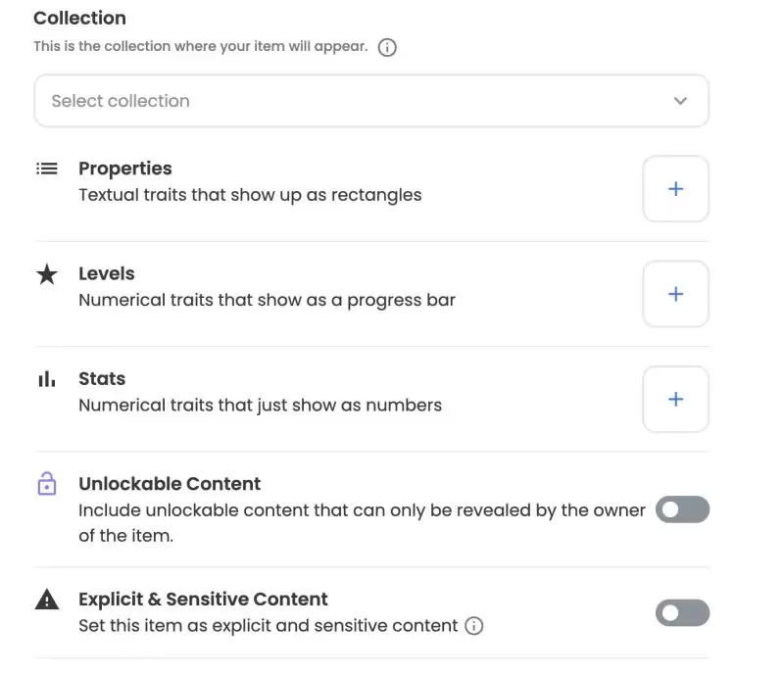Click the Stats heading text
Screen dimensions: 784x675
point(102,378)
